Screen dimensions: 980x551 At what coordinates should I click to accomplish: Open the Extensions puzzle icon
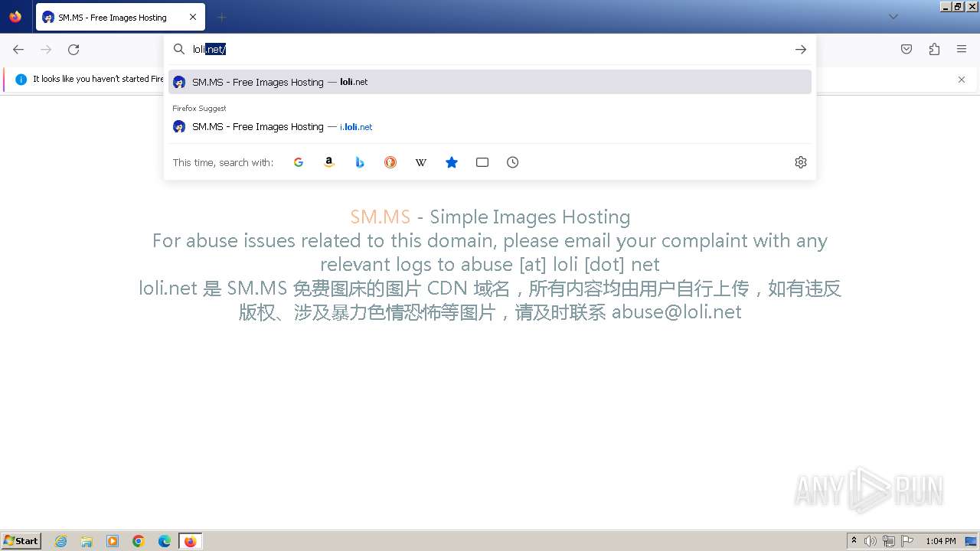pyautogui.click(x=934, y=49)
